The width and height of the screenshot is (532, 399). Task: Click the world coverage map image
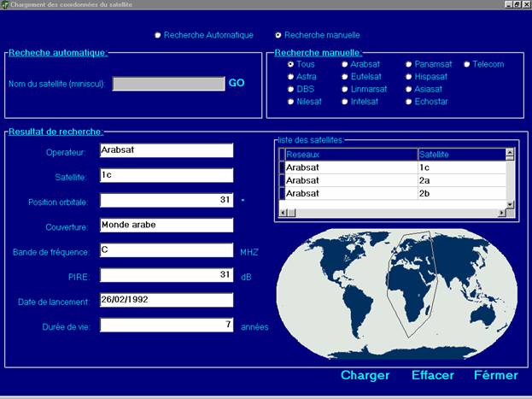tap(396, 294)
